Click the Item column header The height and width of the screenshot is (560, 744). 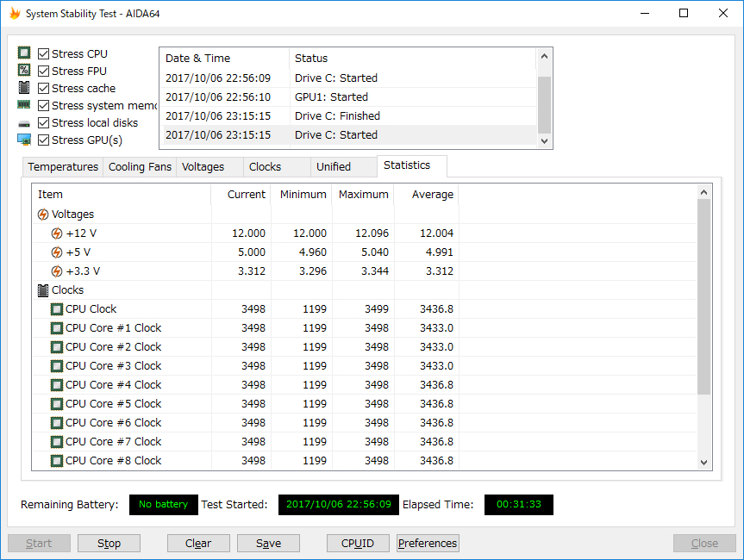tap(122, 195)
